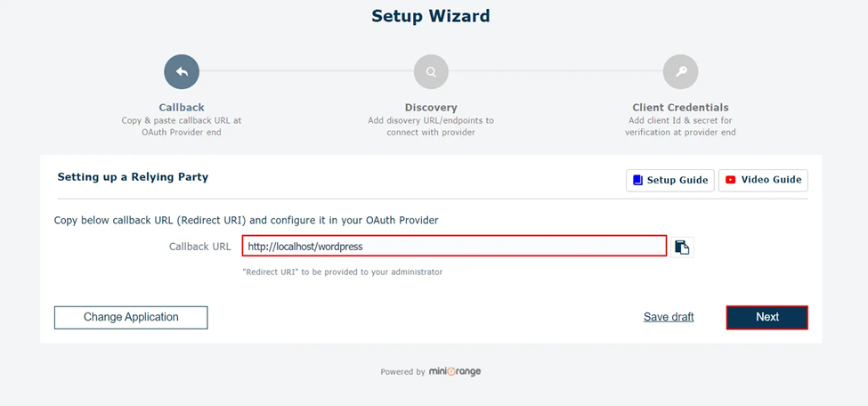
Task: Click the miniOrange logo in footer
Action: point(455,371)
